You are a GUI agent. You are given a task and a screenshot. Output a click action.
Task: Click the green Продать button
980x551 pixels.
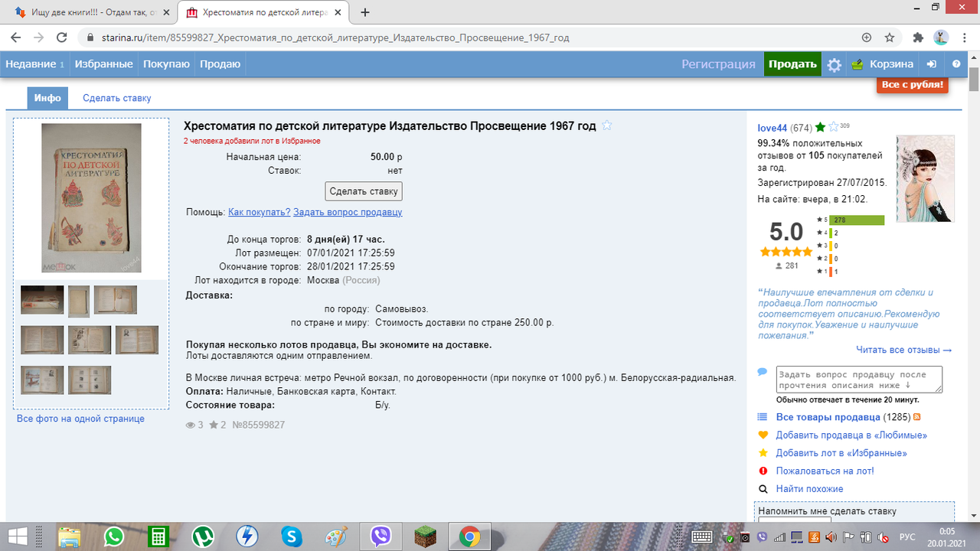click(x=792, y=64)
